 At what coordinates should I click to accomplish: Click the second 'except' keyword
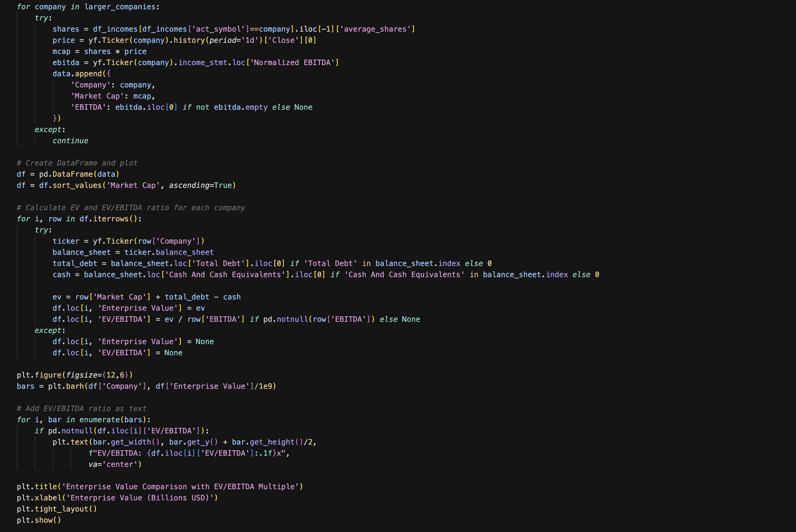click(x=48, y=330)
